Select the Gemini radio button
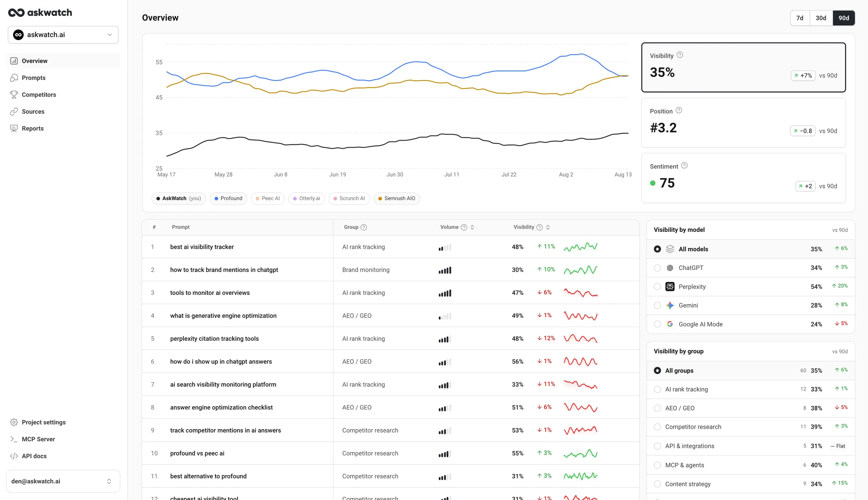The image size is (868, 500). click(x=658, y=305)
